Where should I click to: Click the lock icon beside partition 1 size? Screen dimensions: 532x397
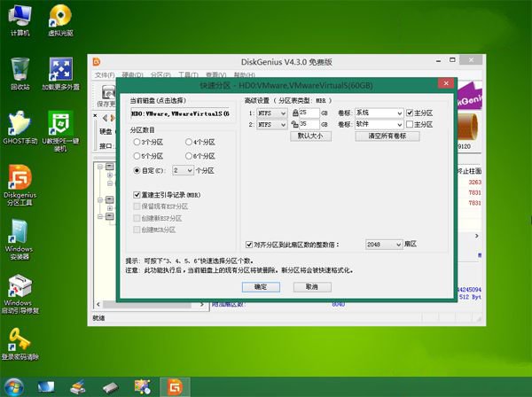pos(295,113)
